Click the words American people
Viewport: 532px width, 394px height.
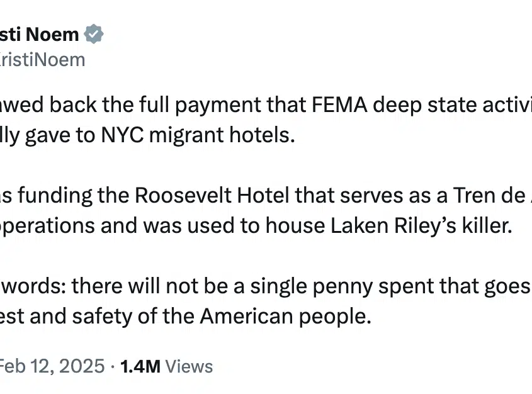coord(285,317)
